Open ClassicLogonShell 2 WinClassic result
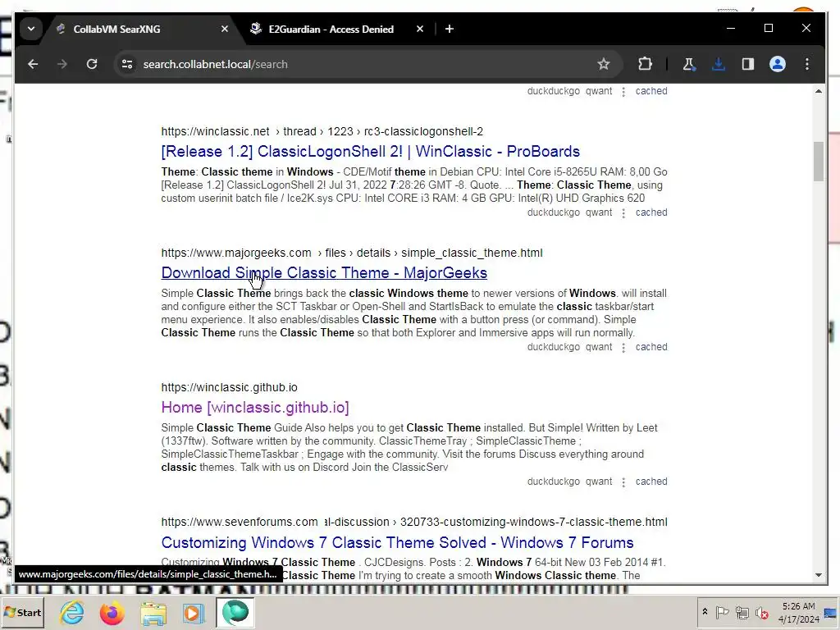The height and width of the screenshot is (630, 840). point(370,152)
